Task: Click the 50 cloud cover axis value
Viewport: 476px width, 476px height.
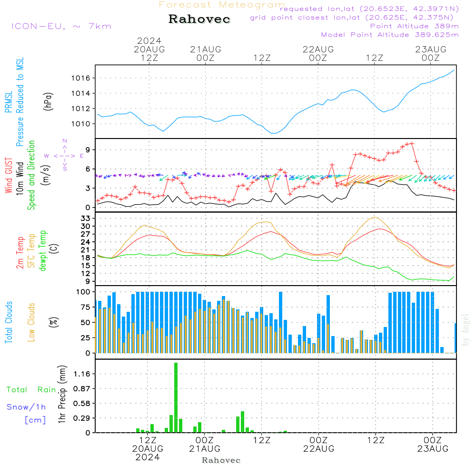Action: (85, 323)
